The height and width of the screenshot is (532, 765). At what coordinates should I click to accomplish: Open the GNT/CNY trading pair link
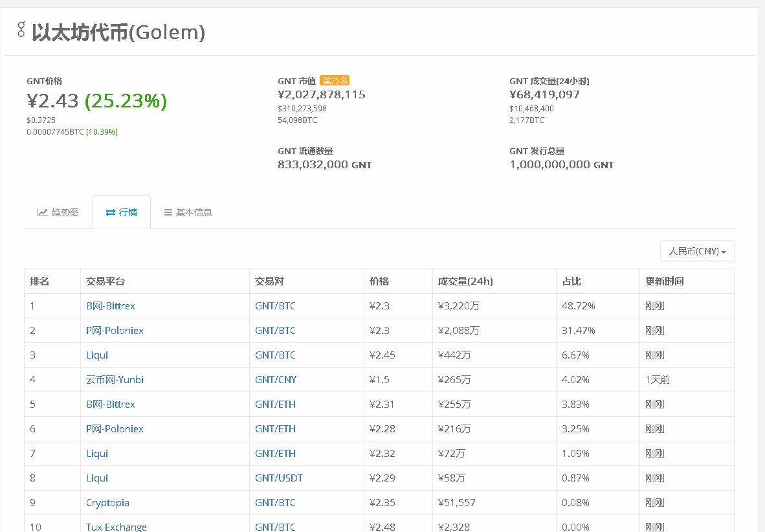(274, 379)
